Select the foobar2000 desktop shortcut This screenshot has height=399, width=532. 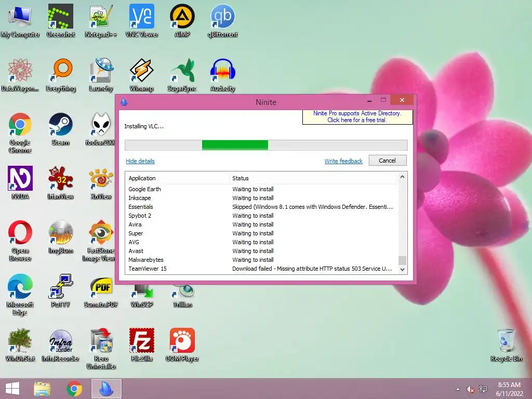[100, 129]
